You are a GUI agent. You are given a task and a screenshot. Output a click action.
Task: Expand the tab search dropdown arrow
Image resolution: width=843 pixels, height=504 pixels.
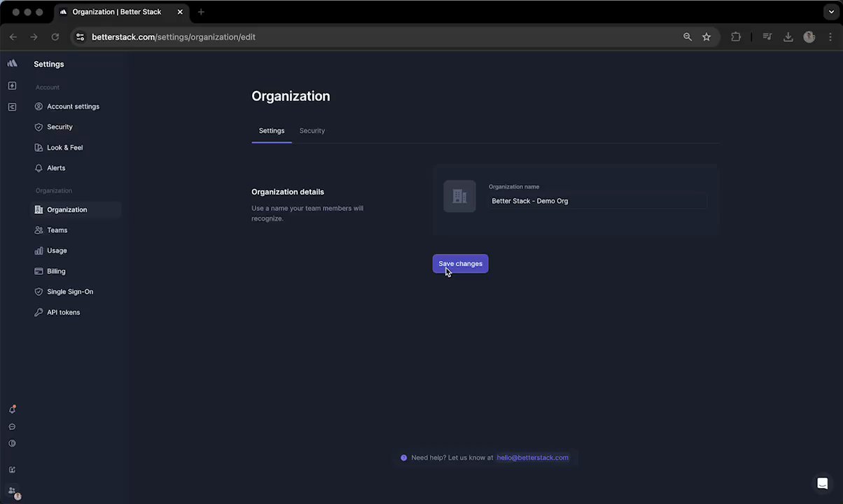(x=831, y=12)
